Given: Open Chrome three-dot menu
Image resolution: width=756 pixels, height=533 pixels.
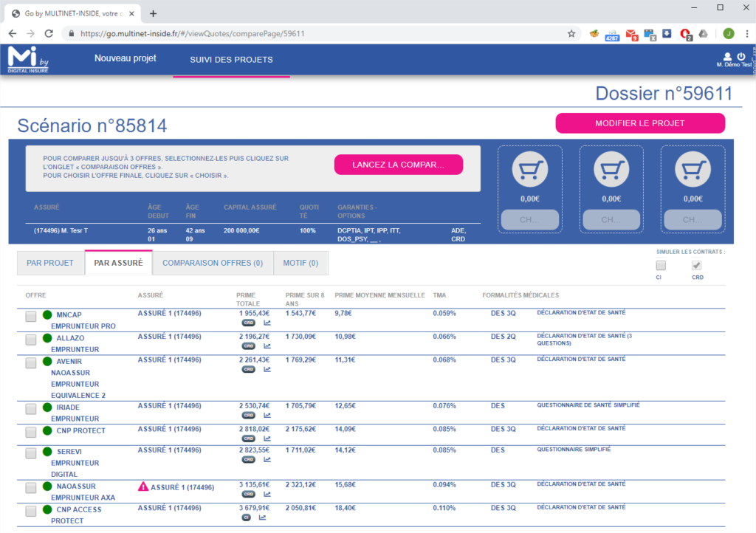Looking at the screenshot, I should point(747,34).
